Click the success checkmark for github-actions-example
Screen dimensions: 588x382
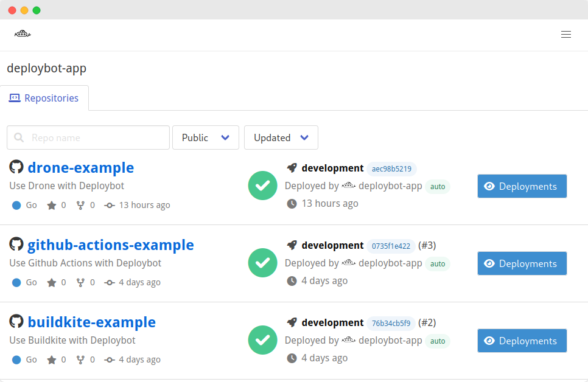[262, 263]
